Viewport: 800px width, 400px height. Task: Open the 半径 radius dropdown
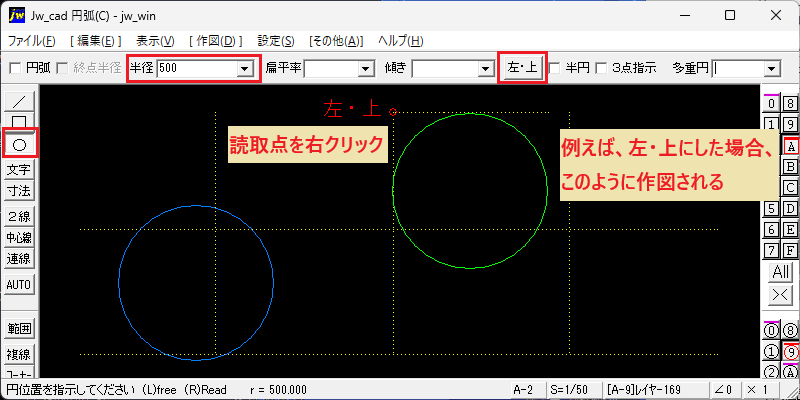coord(245,68)
